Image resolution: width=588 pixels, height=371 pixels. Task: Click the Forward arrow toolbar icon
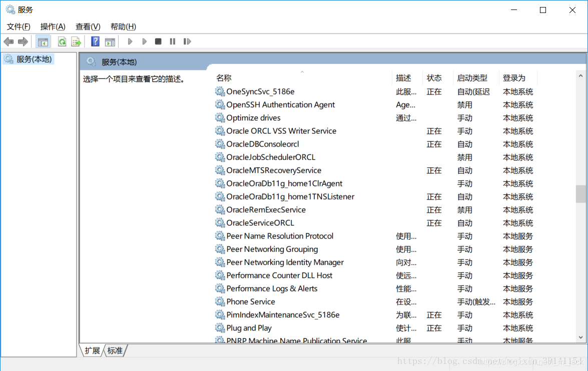click(x=23, y=41)
